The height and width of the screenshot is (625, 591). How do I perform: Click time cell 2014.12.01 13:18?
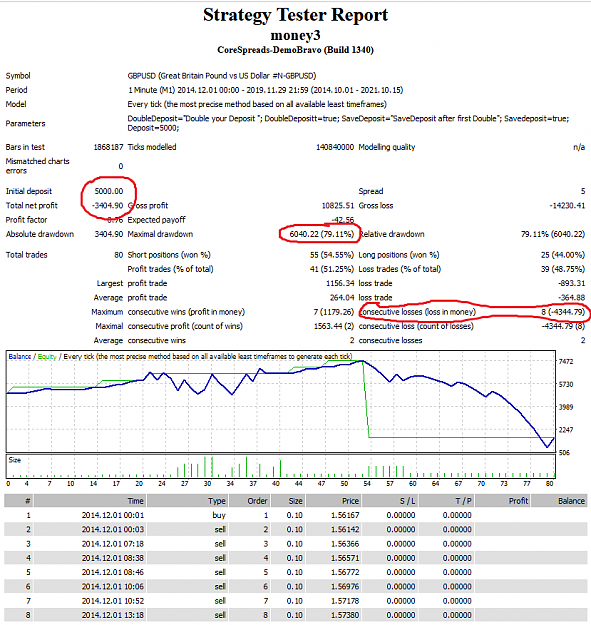pyautogui.click(x=113, y=615)
